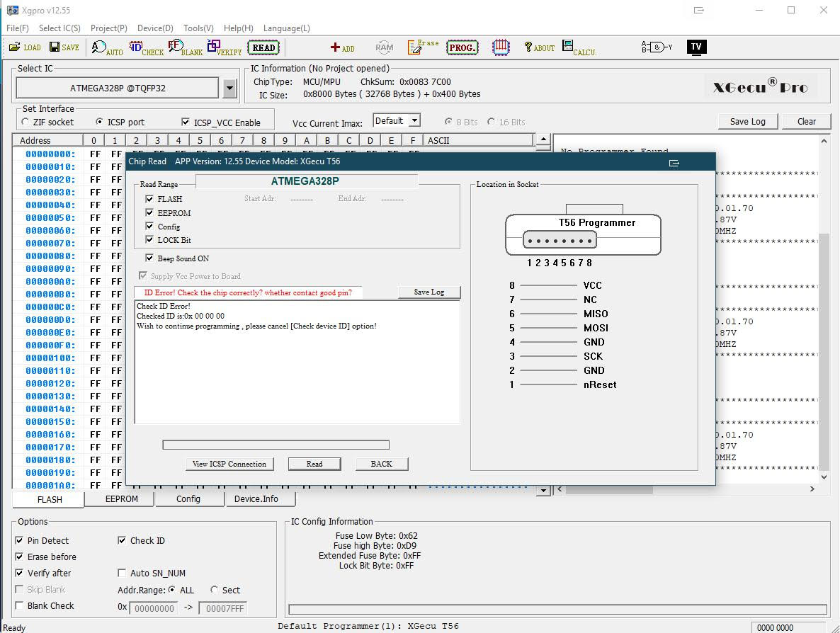Click the VERIFY toolbar icon

coord(224,48)
